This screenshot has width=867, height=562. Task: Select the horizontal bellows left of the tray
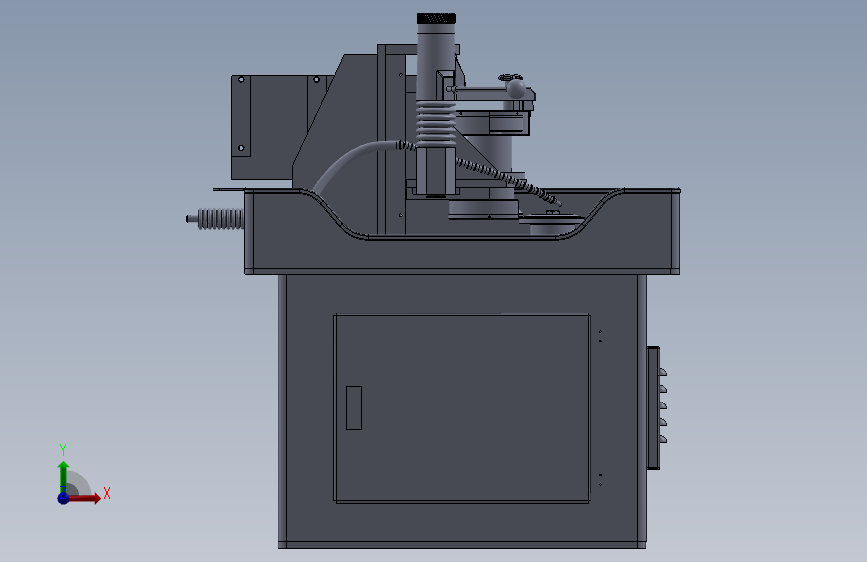pos(220,218)
